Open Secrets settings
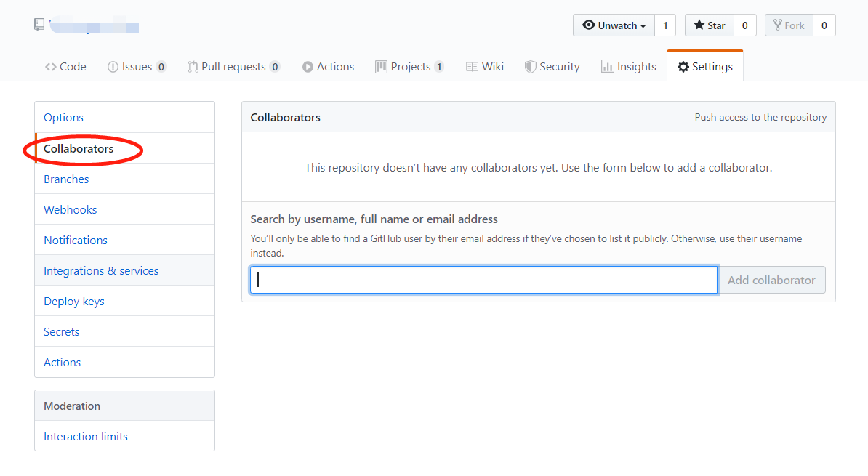Viewport: 868px width, 476px height. pos(124,331)
